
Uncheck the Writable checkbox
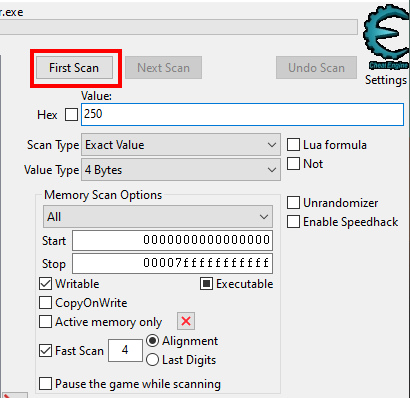(45, 284)
